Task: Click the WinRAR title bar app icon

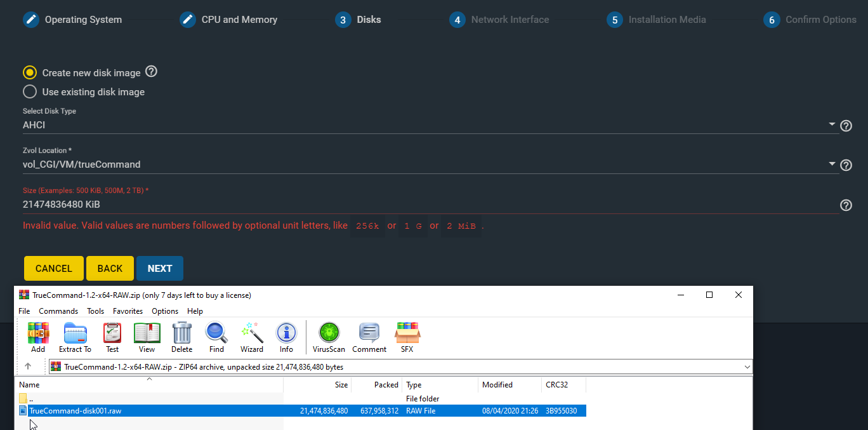Action: pyautogui.click(x=24, y=295)
